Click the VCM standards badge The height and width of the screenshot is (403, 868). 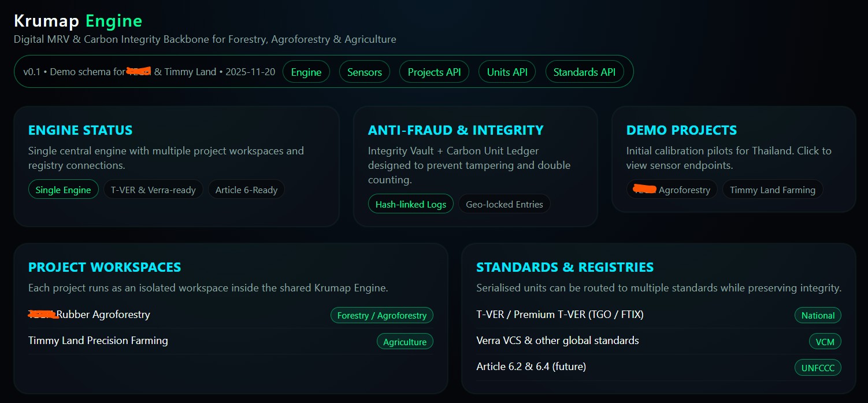(825, 342)
